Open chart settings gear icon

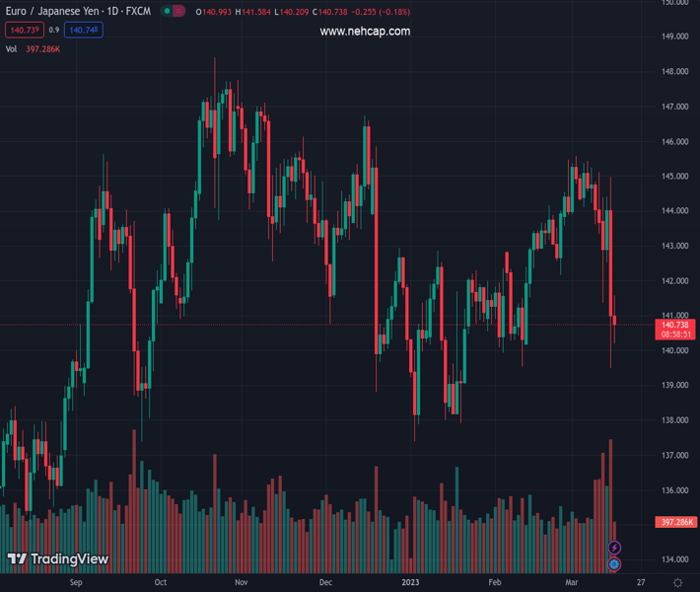(x=678, y=583)
